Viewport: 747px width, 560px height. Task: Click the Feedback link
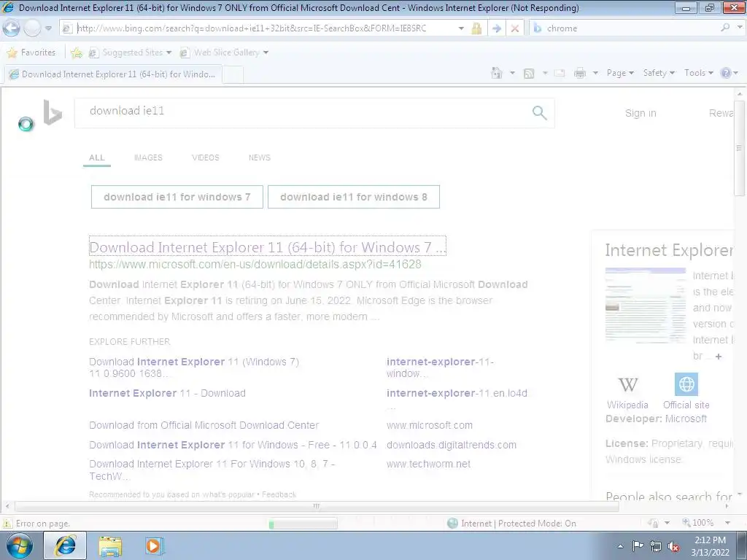[x=279, y=494]
